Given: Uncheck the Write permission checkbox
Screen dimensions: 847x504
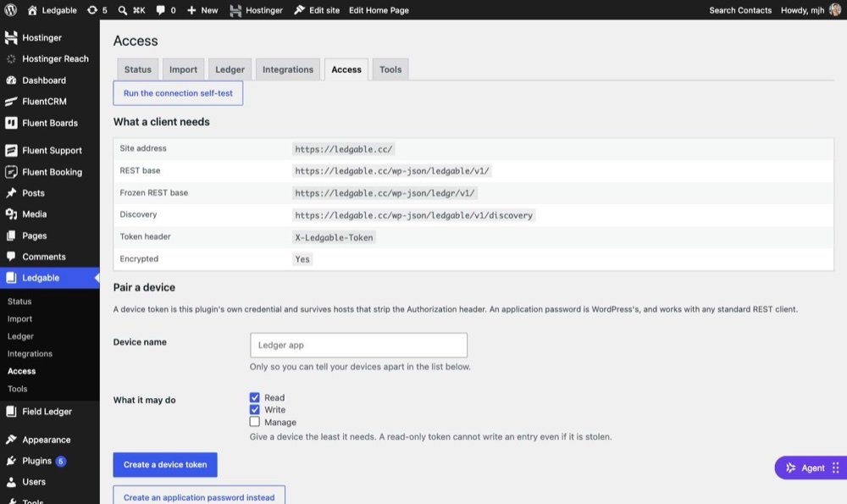Looking at the screenshot, I should (x=254, y=409).
